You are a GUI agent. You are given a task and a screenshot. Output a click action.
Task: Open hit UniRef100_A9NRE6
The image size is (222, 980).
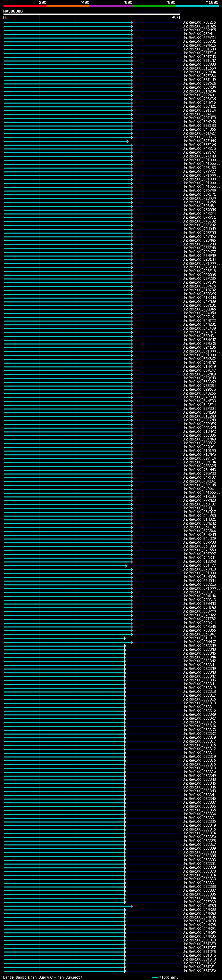[199, 45]
